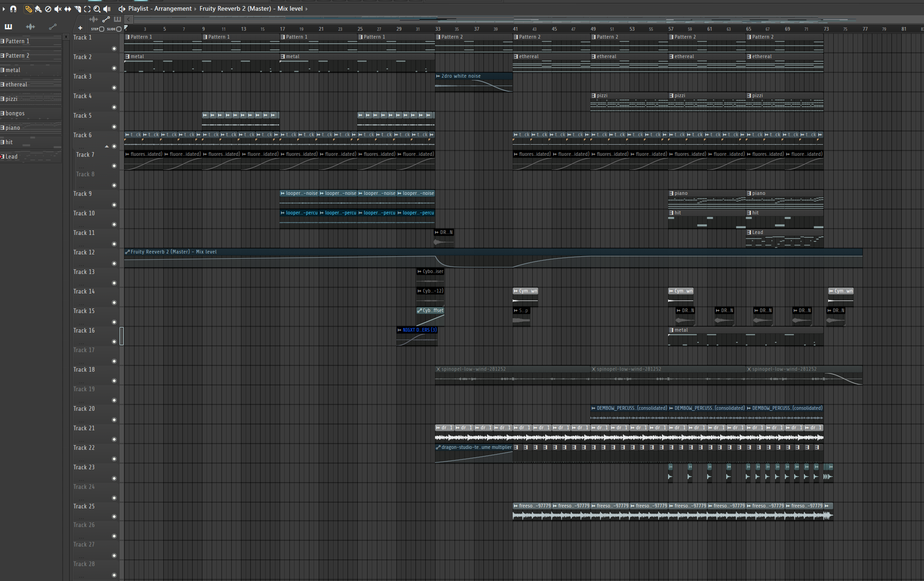Enable the SLIDE checkbox
924x581 pixels.
click(x=119, y=29)
